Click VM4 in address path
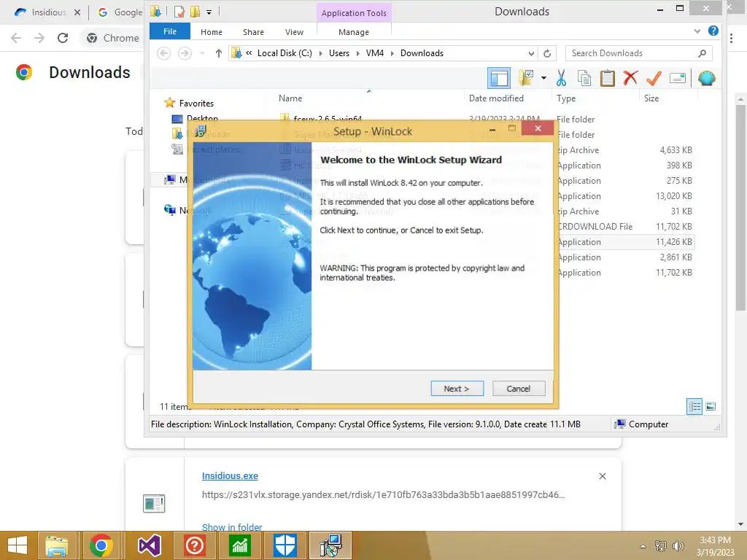 point(374,53)
